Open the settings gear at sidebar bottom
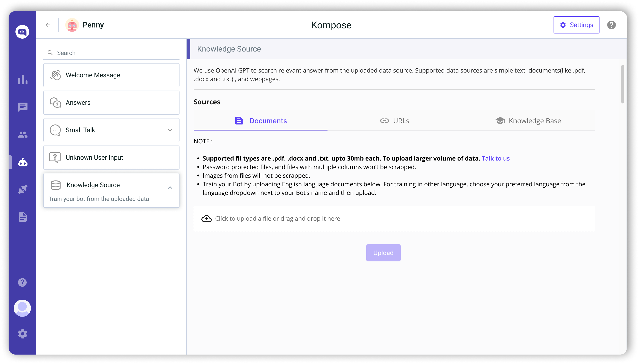Image resolution: width=639 pixels, height=364 pixels. [x=22, y=334]
